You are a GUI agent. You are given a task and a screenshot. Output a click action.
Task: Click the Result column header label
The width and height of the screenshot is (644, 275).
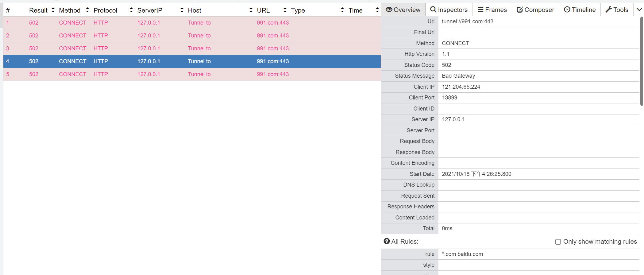coord(38,10)
